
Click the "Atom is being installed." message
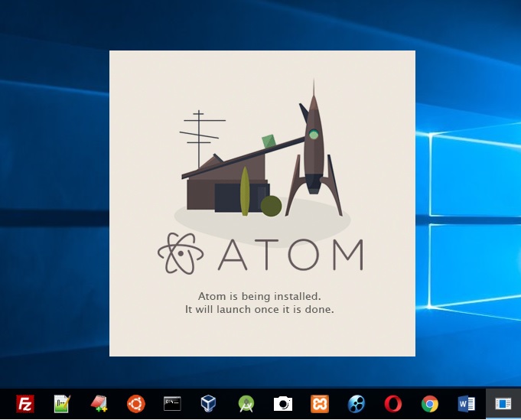coord(259,295)
